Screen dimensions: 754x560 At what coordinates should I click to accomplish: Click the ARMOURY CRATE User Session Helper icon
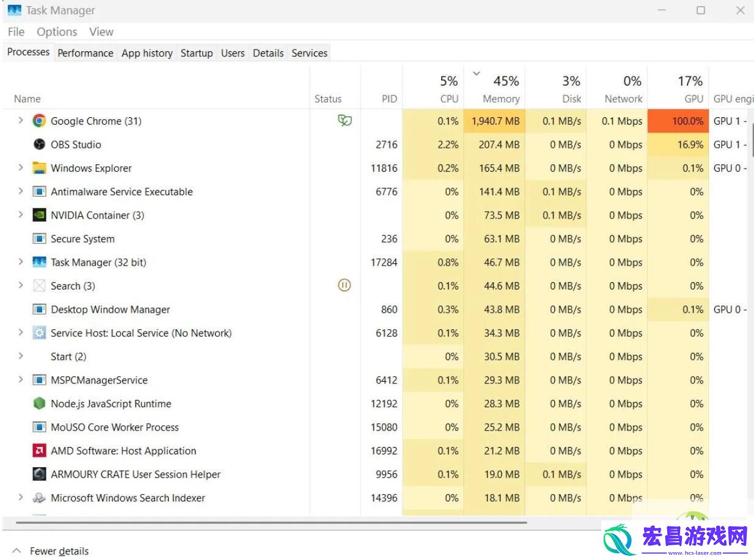[x=39, y=475]
